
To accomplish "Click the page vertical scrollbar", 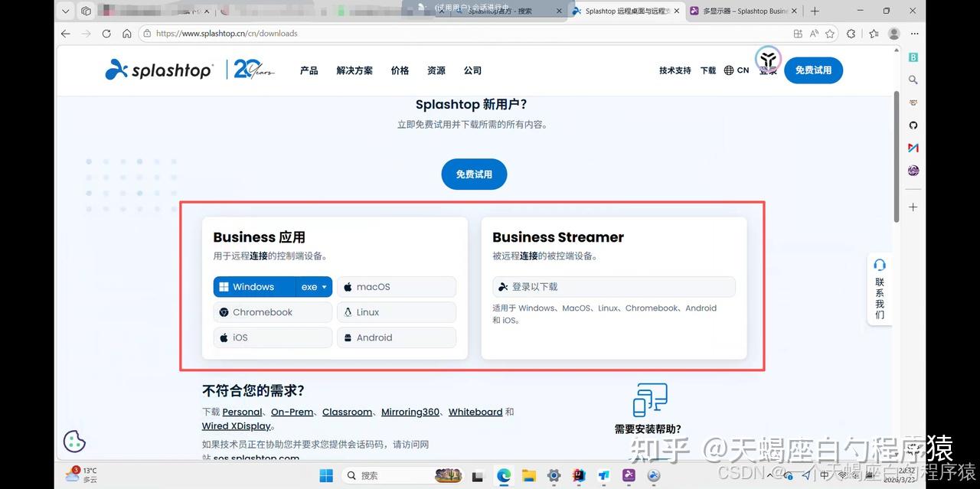I will coord(897,157).
